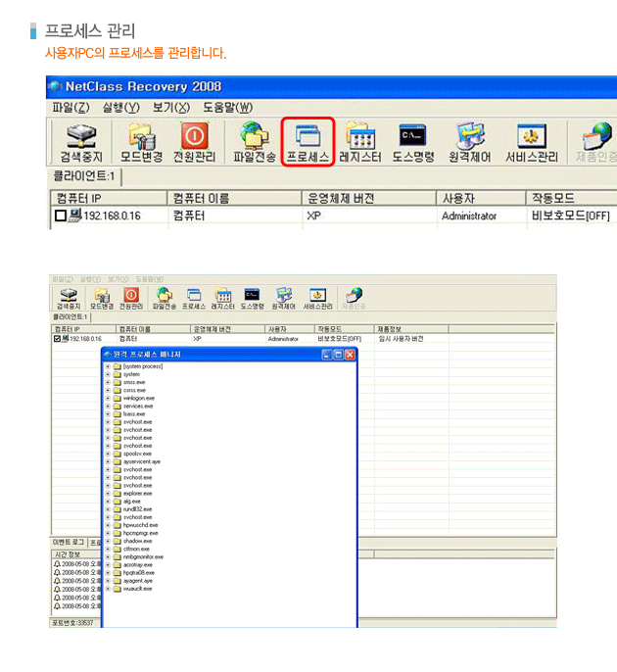Open 프로세스 tool in large upper toolbar
This screenshot has width=617, height=672.
308,143
